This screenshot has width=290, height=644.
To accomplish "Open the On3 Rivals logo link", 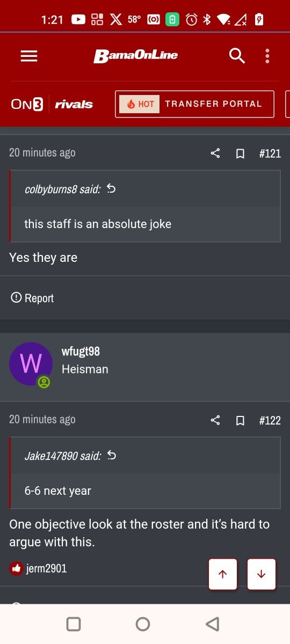I will pyautogui.click(x=52, y=104).
